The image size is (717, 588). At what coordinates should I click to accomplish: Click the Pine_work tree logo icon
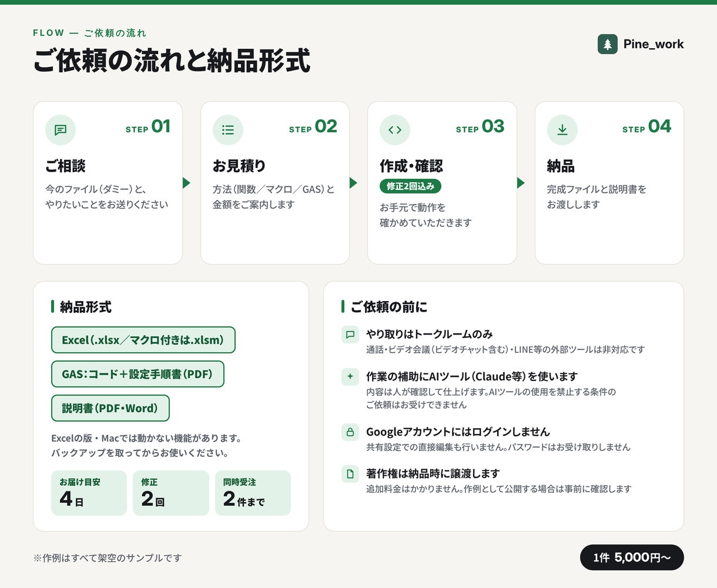(608, 44)
